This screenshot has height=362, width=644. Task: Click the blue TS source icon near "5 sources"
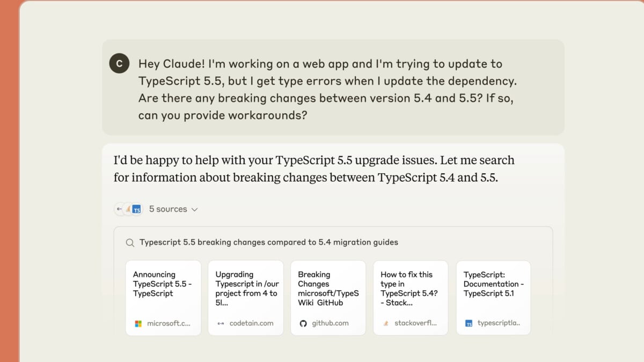(136, 210)
